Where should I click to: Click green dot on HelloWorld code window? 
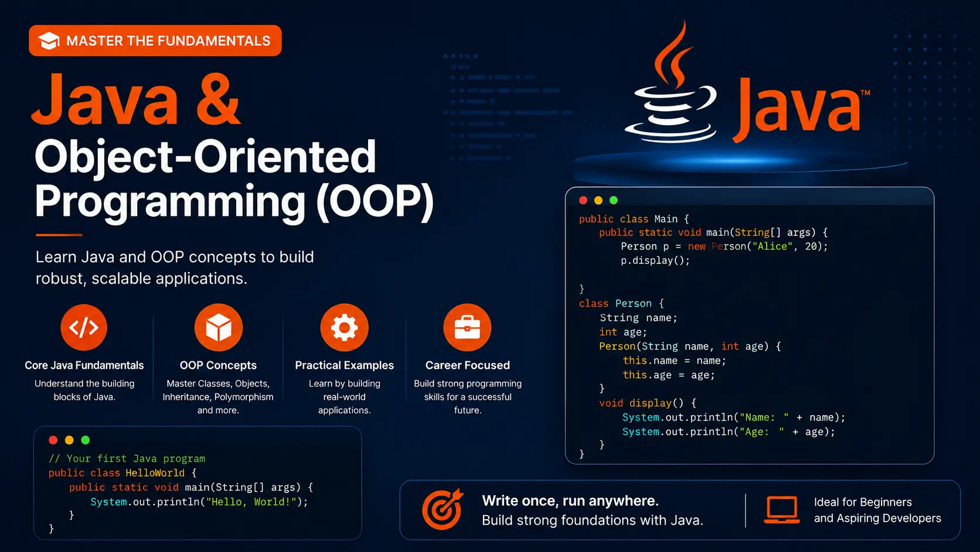pyautogui.click(x=85, y=440)
